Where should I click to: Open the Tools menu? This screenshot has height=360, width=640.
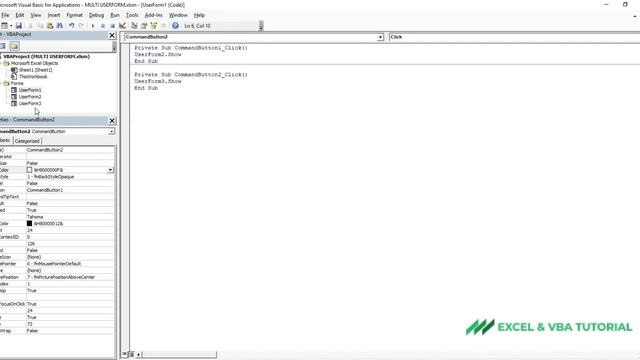[x=132, y=15]
